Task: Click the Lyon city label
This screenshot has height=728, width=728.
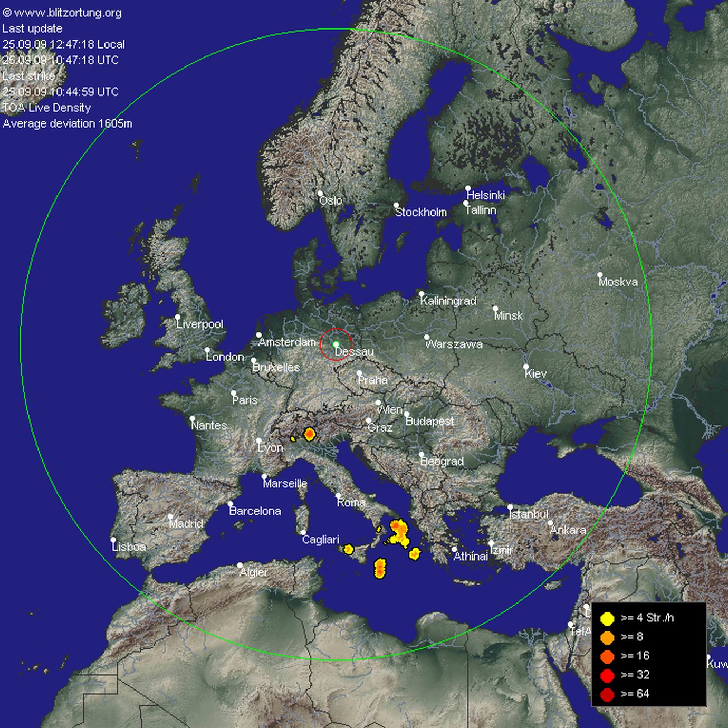Action: [x=271, y=447]
